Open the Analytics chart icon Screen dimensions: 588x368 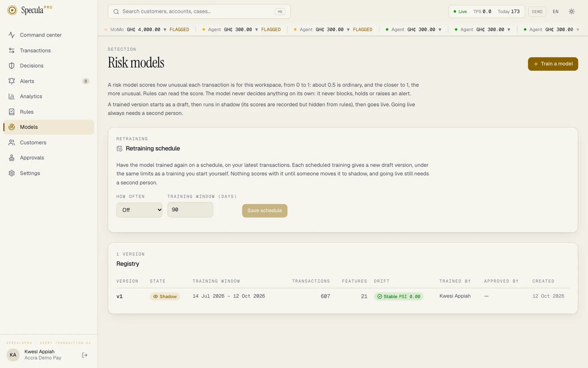(12, 96)
